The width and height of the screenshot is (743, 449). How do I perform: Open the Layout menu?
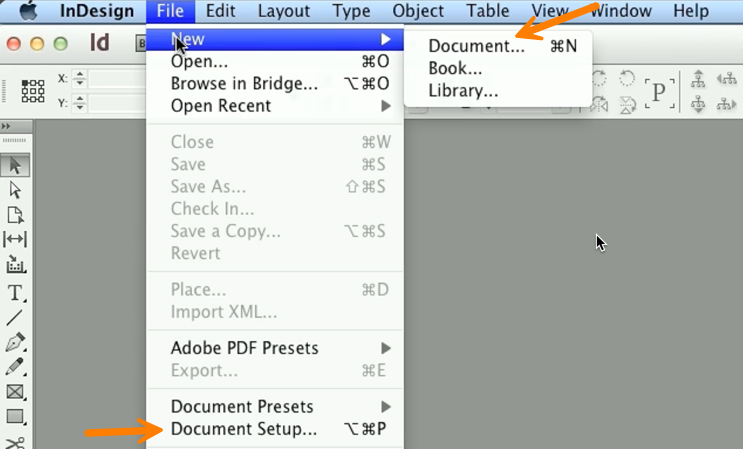284,10
